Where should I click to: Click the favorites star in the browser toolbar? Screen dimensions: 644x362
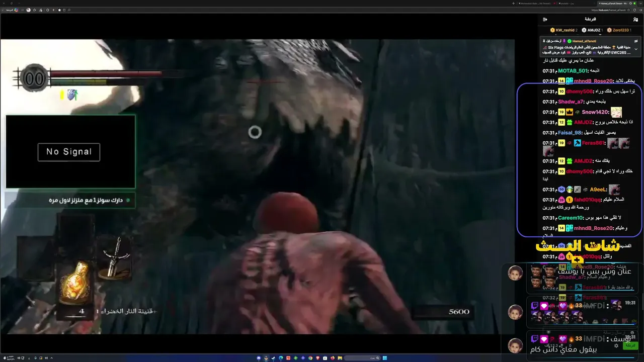tap(59, 10)
